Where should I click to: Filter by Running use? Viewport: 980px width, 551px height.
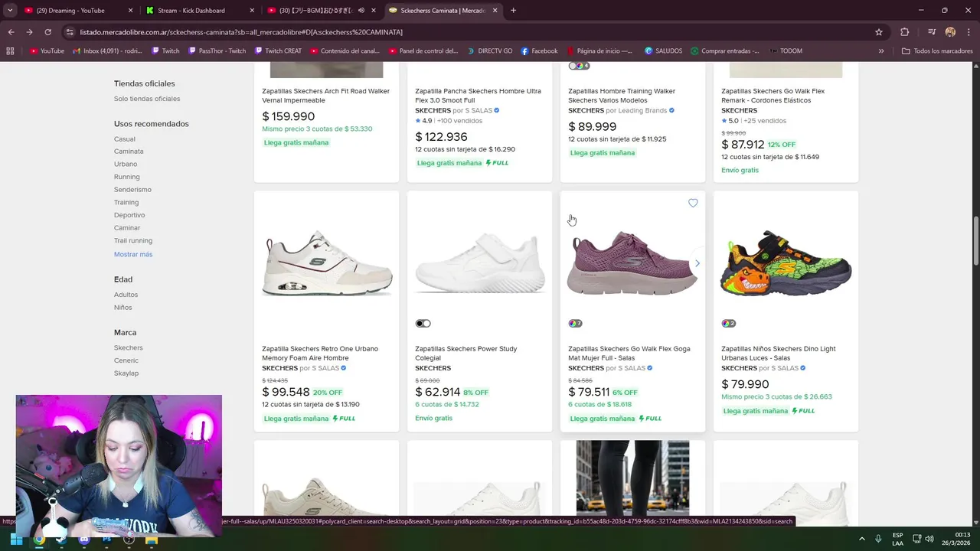[127, 177]
